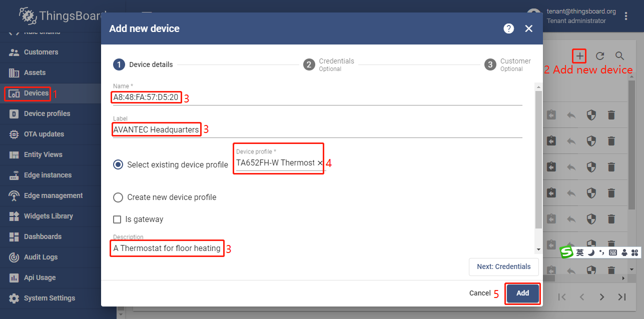This screenshot has width=644, height=319.
Task: Open the user menu kebab icon
Action: pos(626,16)
